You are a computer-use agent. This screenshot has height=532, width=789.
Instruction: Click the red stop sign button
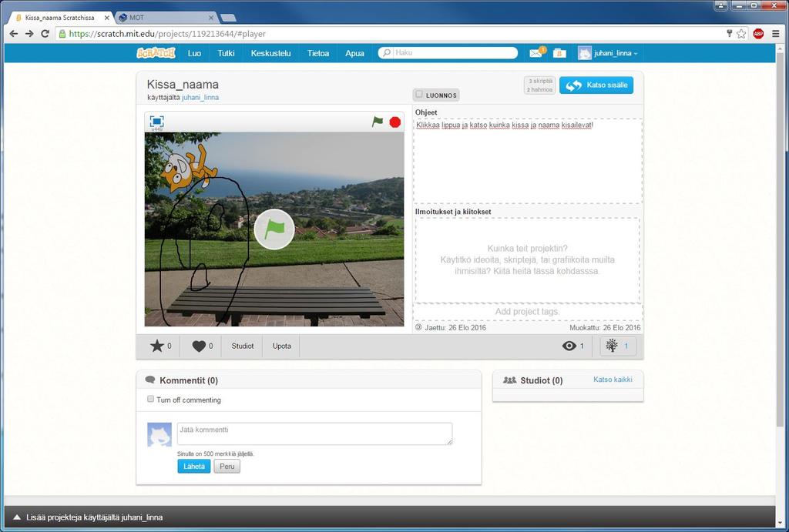pos(395,122)
